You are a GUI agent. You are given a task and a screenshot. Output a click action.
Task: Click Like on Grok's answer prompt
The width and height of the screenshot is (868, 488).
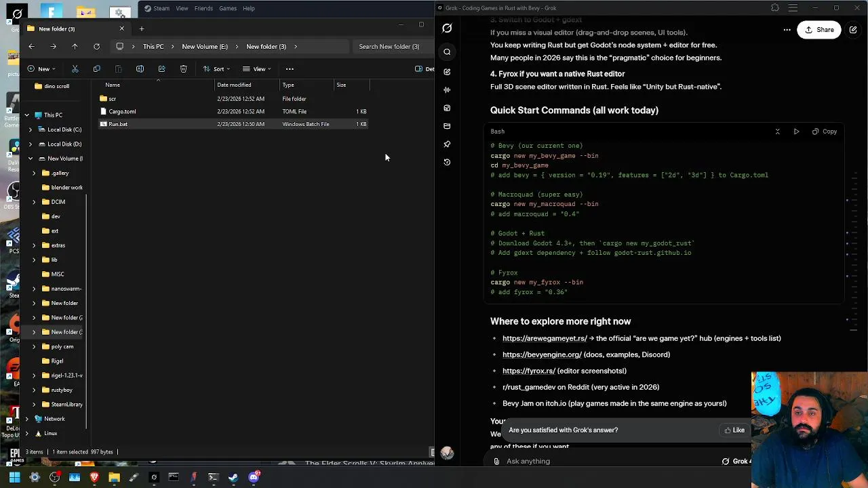[x=734, y=430]
